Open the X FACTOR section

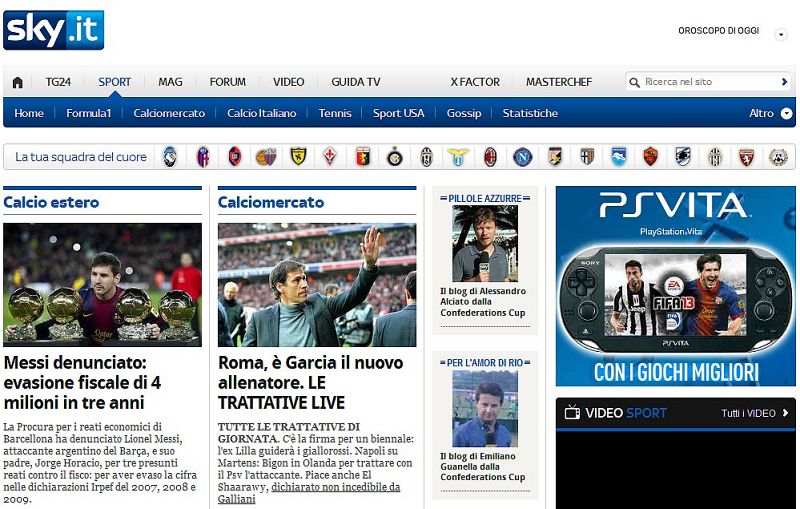[475, 82]
